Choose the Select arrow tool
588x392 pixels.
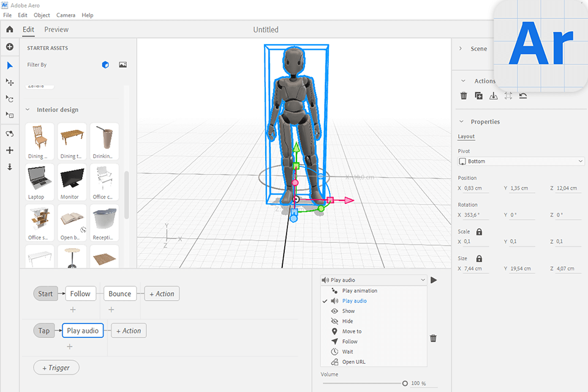pos(10,66)
